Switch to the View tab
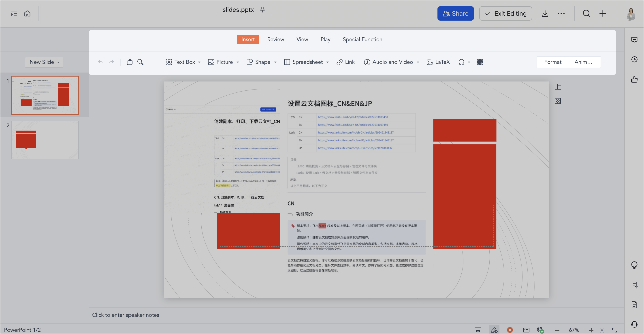 click(302, 39)
